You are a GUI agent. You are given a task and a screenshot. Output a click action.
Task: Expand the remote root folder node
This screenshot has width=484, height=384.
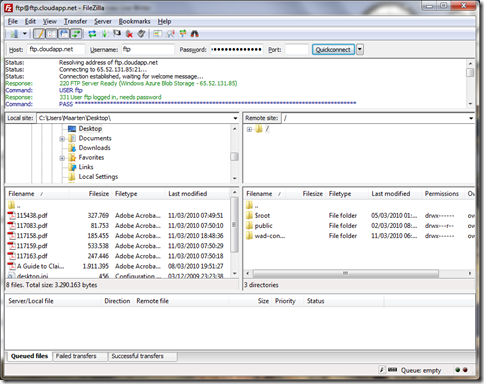[x=249, y=129]
